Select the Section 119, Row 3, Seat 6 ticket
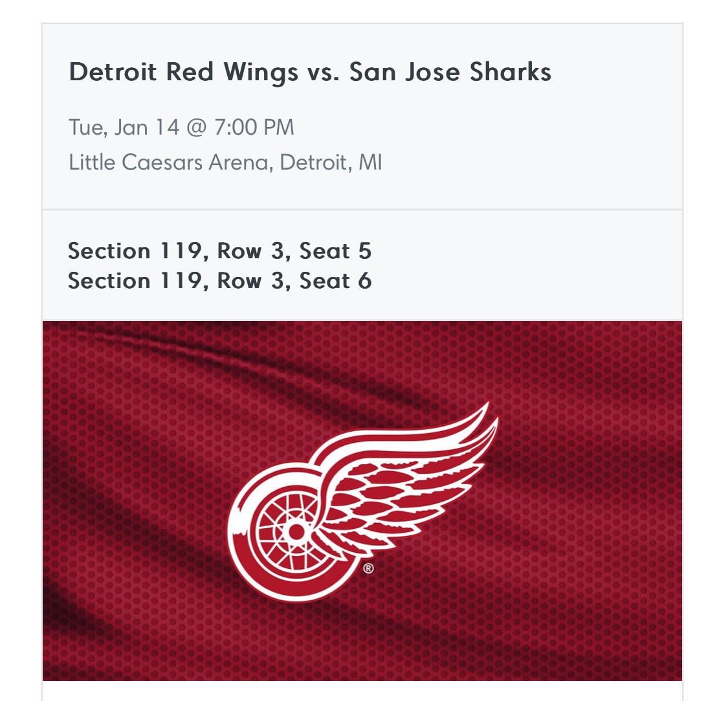 220,281
